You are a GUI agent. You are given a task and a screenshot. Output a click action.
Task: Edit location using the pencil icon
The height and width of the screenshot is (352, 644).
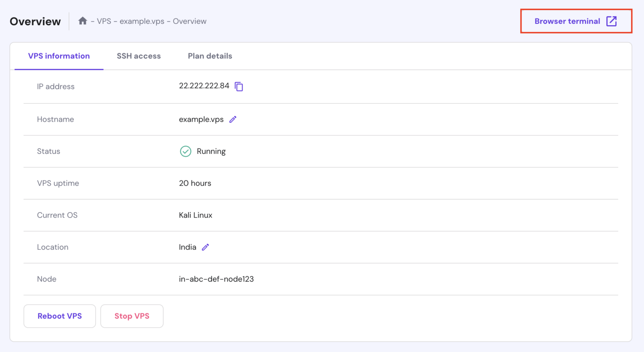coord(205,247)
